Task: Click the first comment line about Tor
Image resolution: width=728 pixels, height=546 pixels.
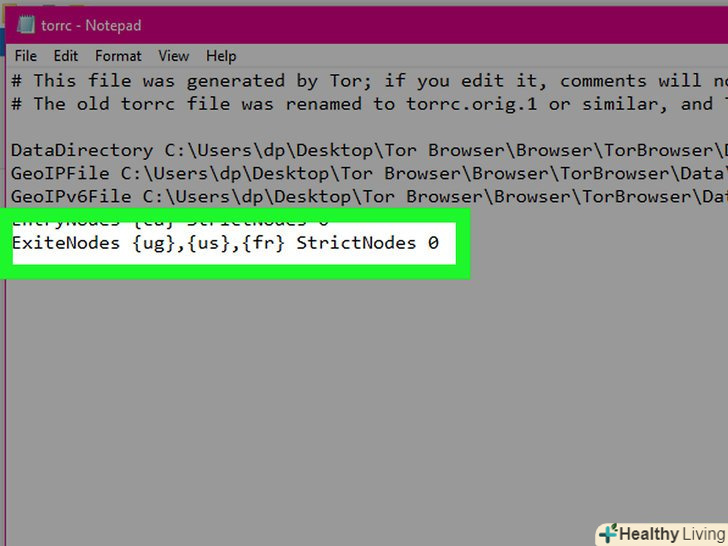Action: 369,81
